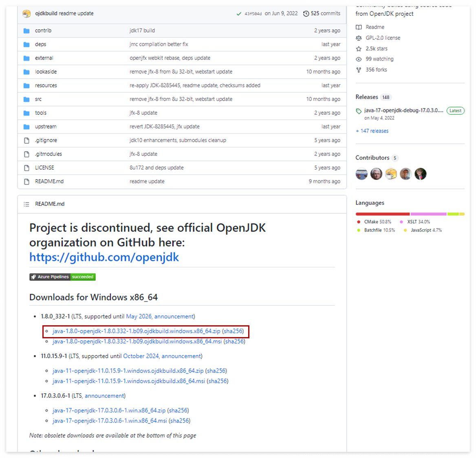Open 'openjfx webkit rebase, deps update' commit
Viewport: 476px width, 458px height.
tap(170, 58)
